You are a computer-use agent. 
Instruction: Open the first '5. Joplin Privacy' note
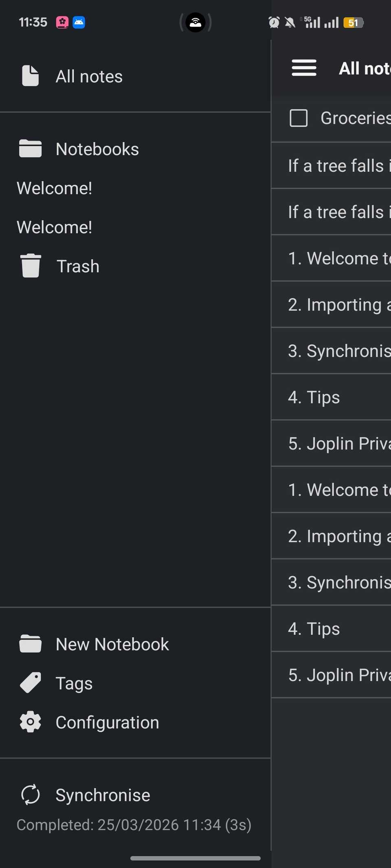(x=338, y=444)
